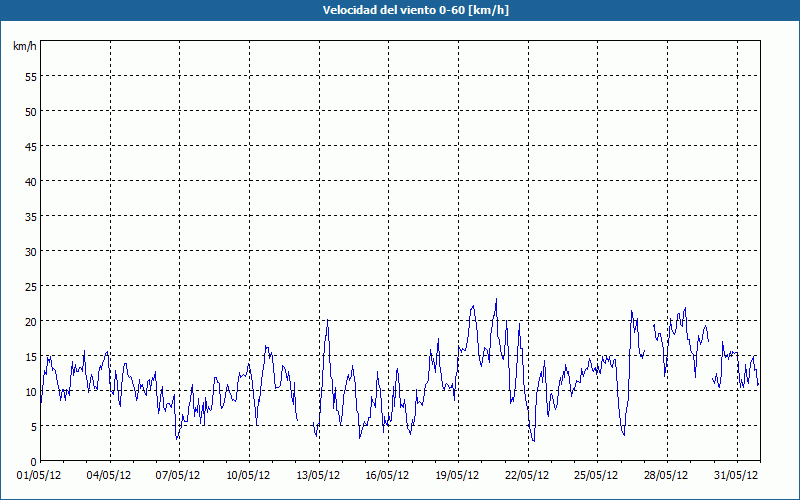Click the y-axis value 55
Screen dimensions: 800x500
click(31, 77)
